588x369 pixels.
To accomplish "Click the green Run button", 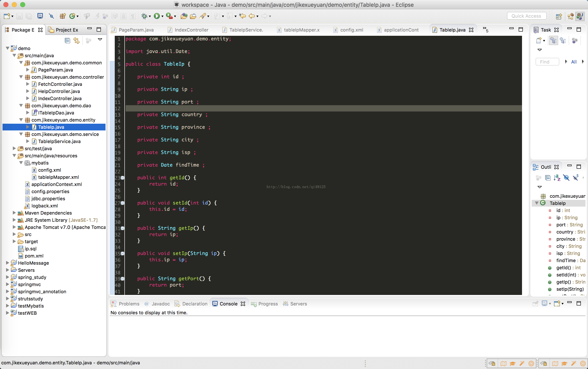I will pyautogui.click(x=157, y=16).
